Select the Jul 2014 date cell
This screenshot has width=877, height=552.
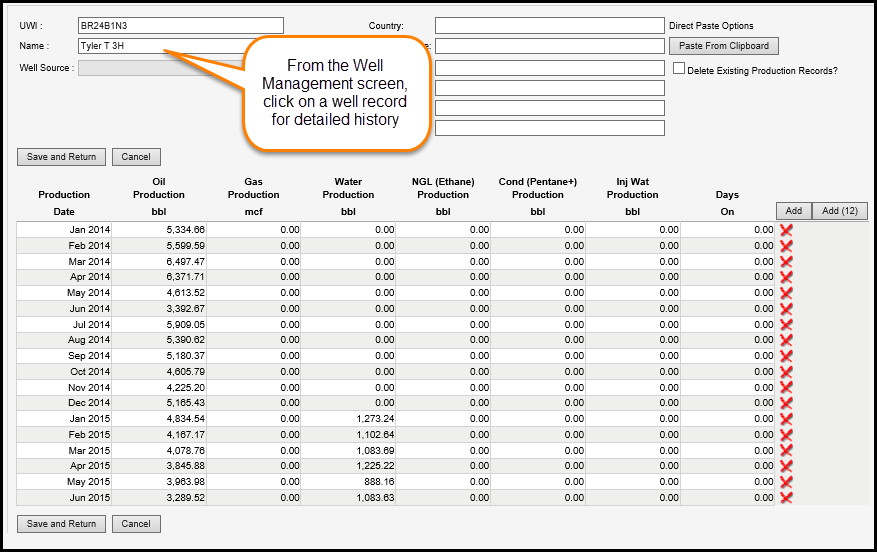coord(64,324)
